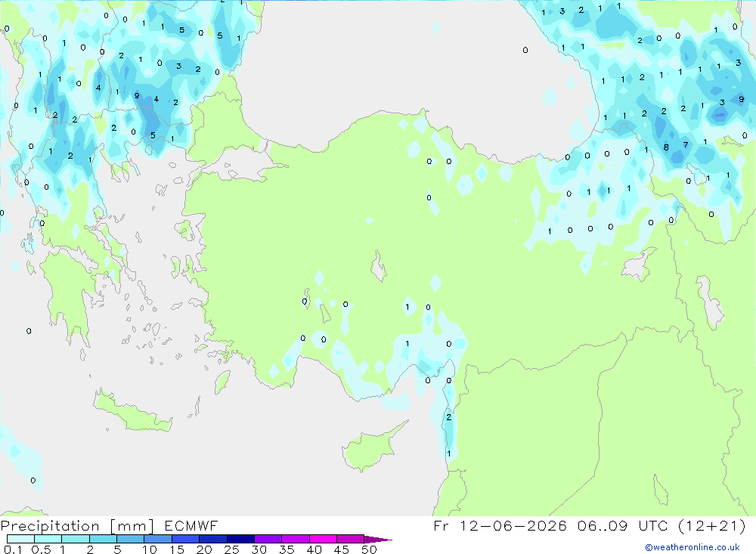Select the 2–5 mm legend color box
This screenshot has width=756, height=554.
(103, 539)
